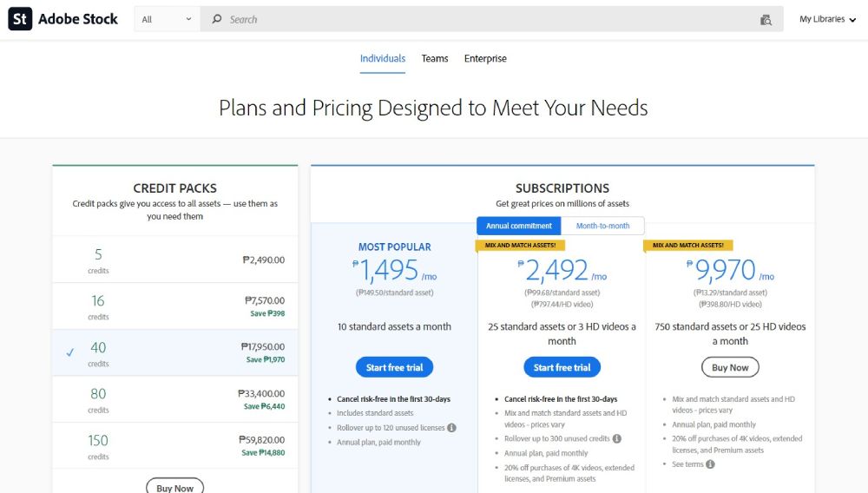Click the Adobe Stock logo icon
The height and width of the screenshot is (493, 868).
click(20, 19)
